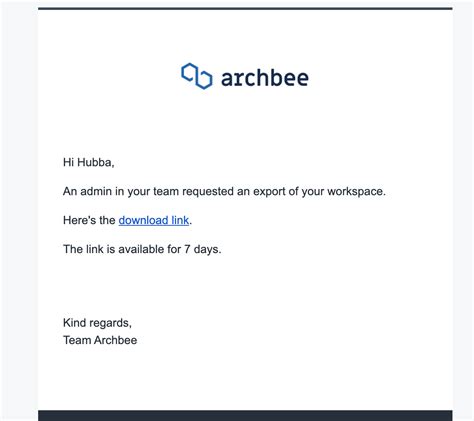Click empty white space below the signature
This screenshot has width=474, height=421.
(x=245, y=378)
